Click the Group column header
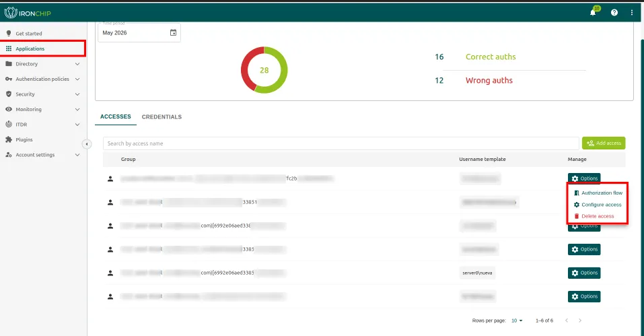 [128, 160]
